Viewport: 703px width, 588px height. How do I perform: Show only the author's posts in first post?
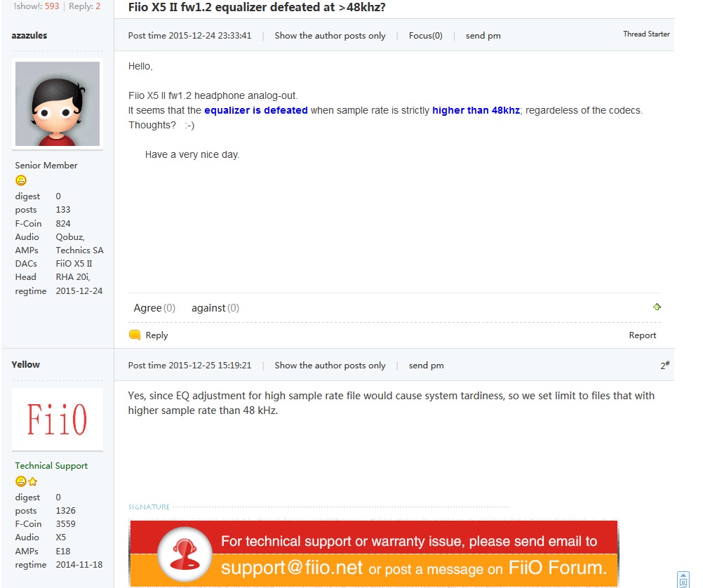coord(330,35)
